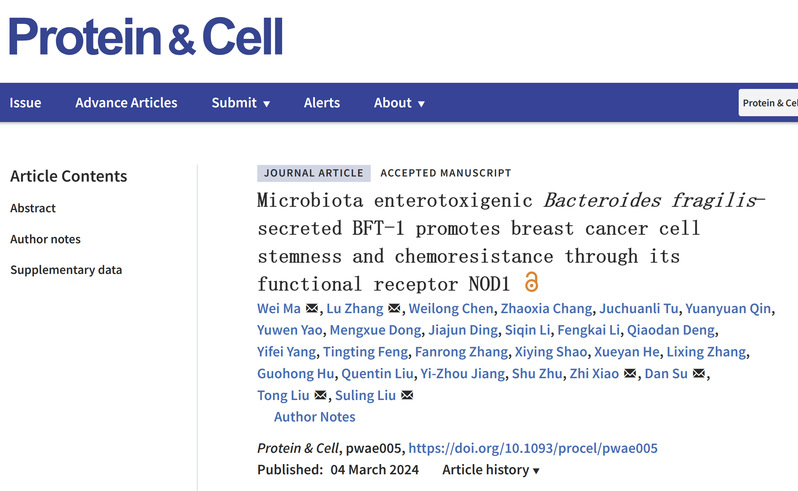Open the Issue menu item
Screen dimensions: 798x491
click(x=25, y=103)
